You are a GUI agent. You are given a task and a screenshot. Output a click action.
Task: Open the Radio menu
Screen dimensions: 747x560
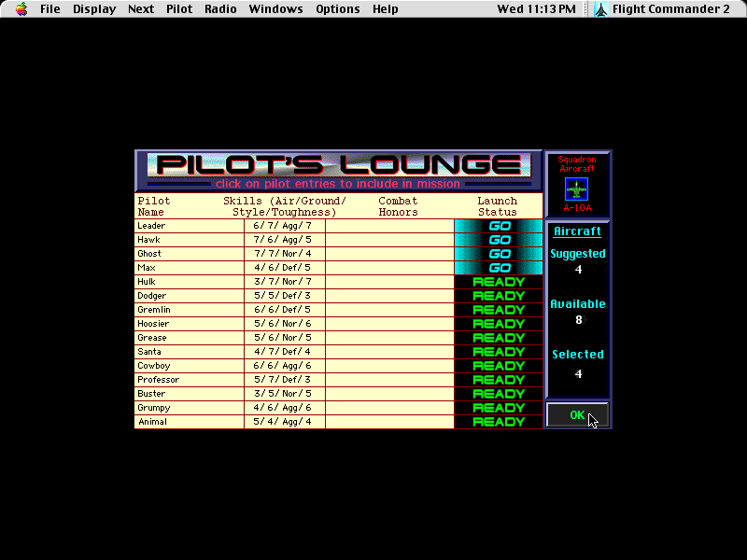click(x=220, y=8)
